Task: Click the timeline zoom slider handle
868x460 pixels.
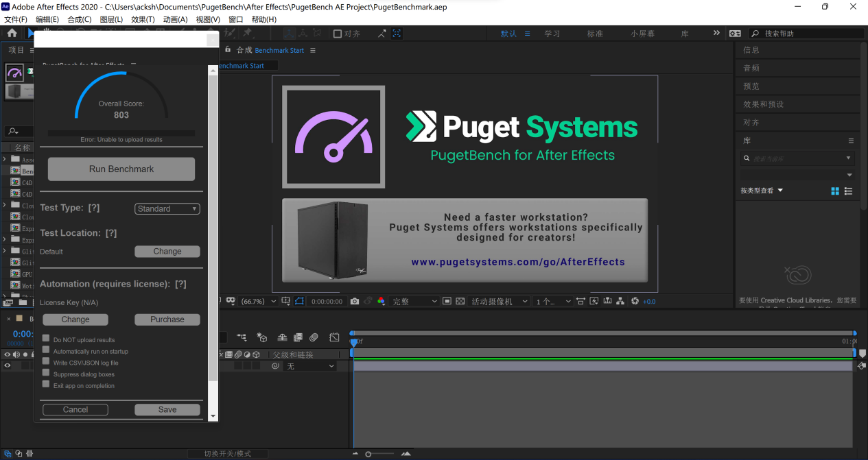Action: [368, 454]
